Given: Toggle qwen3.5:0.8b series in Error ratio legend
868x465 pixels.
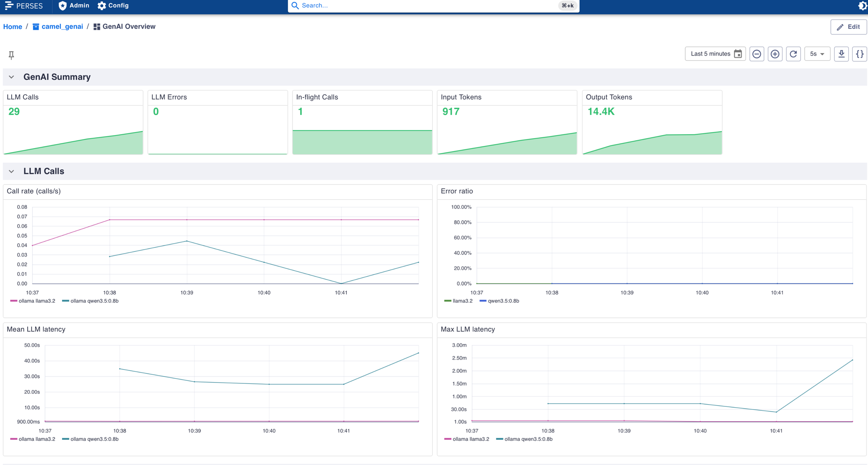Looking at the screenshot, I should tap(499, 301).
